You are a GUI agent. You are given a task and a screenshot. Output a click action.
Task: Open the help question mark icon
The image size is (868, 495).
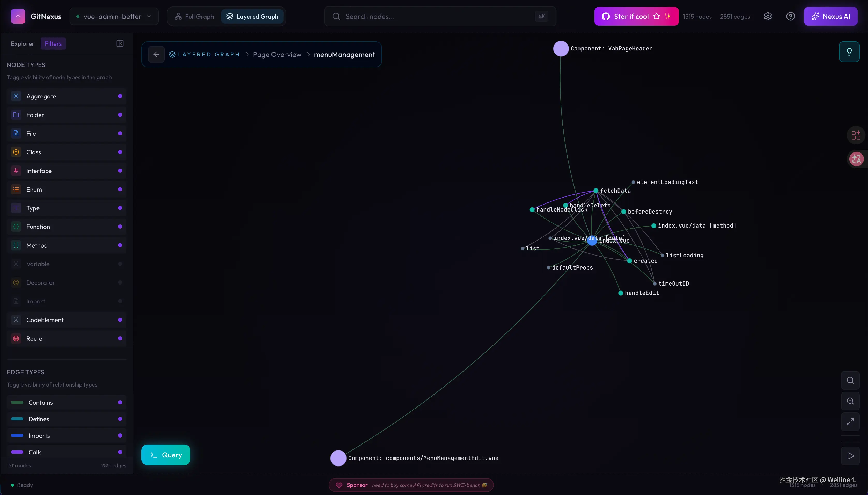pyautogui.click(x=791, y=16)
